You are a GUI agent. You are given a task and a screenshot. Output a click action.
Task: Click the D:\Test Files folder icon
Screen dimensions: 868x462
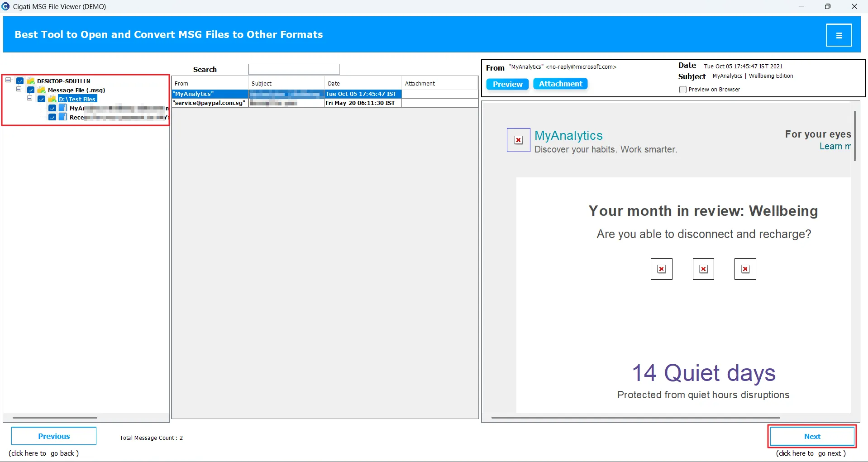click(52, 99)
